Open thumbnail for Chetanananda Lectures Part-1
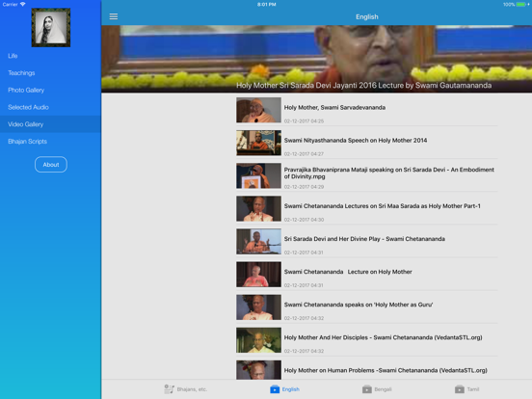Viewport: 532px width, 399px height. (258, 209)
